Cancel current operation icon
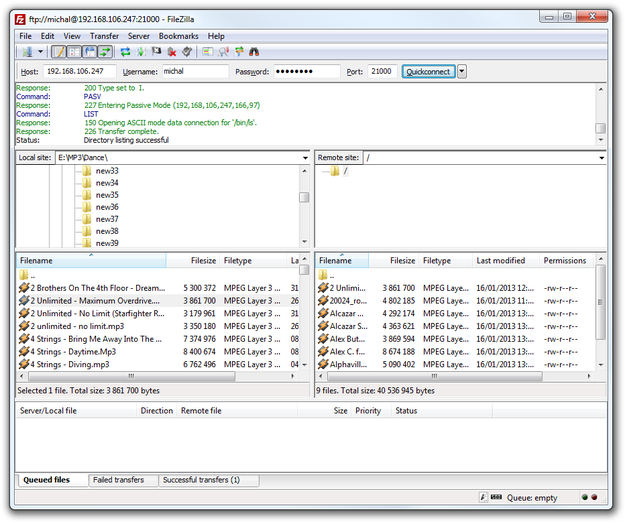 (156, 52)
